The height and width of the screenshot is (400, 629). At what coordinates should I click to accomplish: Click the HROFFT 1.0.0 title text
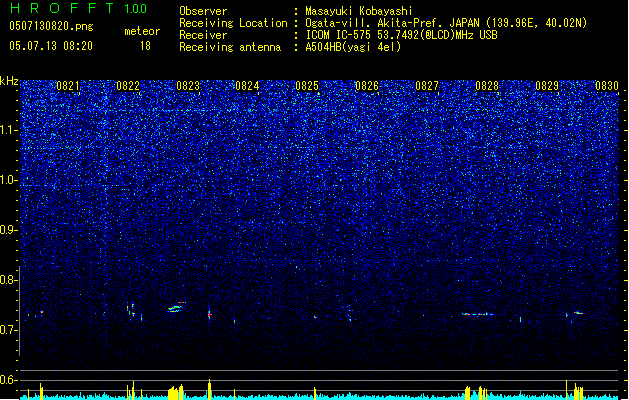point(78,8)
